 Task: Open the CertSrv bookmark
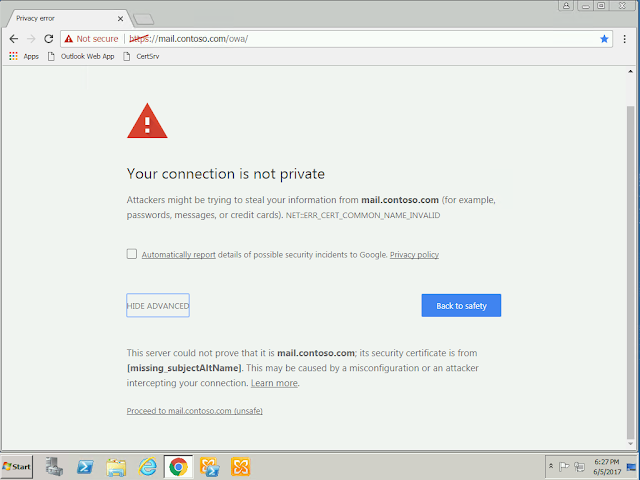141,56
